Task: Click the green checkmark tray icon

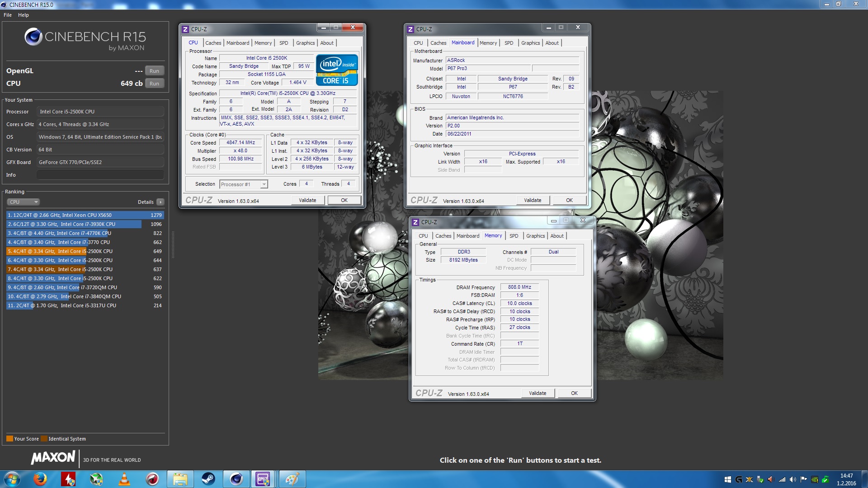Action: tap(826, 479)
